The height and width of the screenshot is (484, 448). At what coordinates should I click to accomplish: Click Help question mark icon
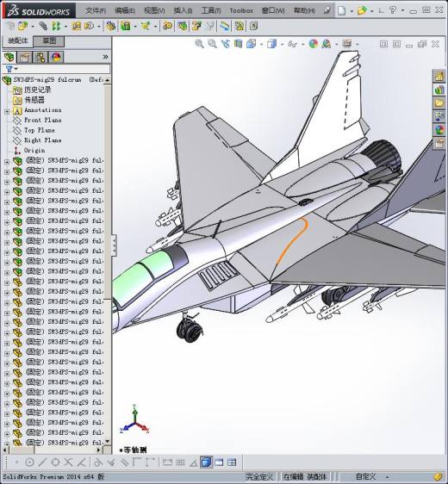tap(392, 10)
